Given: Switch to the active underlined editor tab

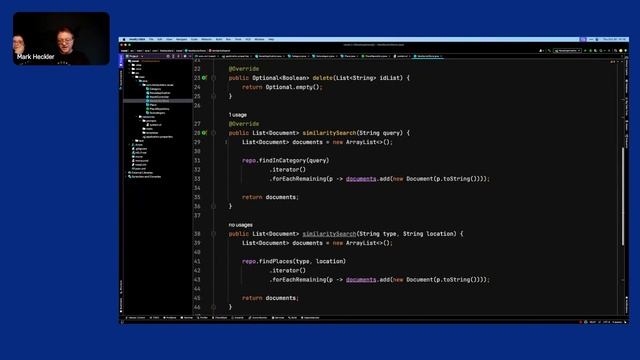Looking at the screenshot, I should 427,56.
